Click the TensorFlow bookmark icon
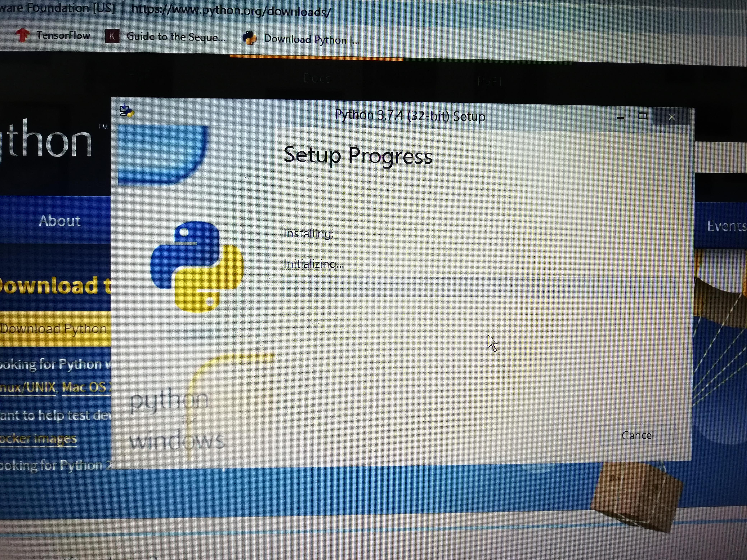 (23, 35)
